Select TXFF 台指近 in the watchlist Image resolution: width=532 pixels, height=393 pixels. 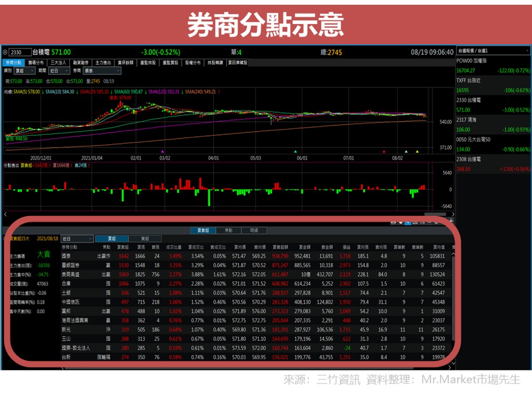(x=493, y=85)
